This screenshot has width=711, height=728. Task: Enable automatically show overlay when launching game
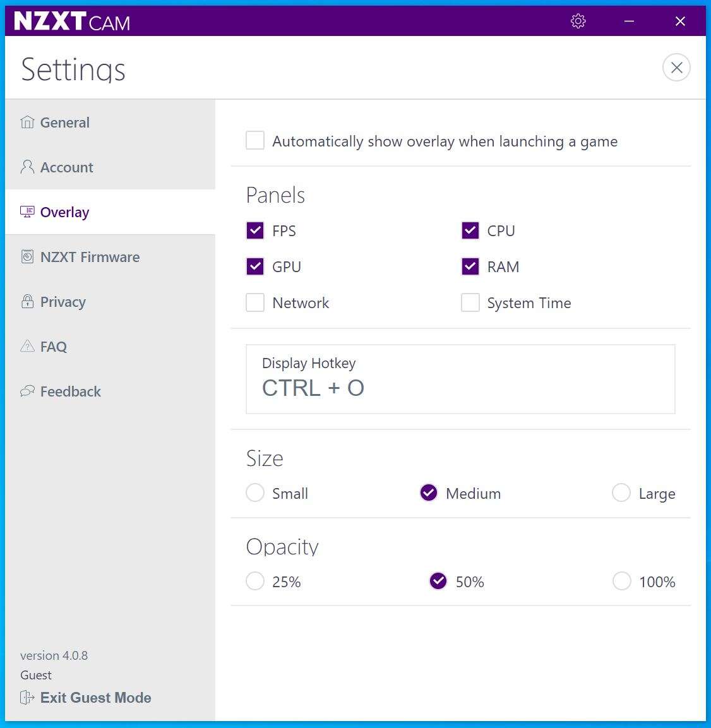click(255, 141)
